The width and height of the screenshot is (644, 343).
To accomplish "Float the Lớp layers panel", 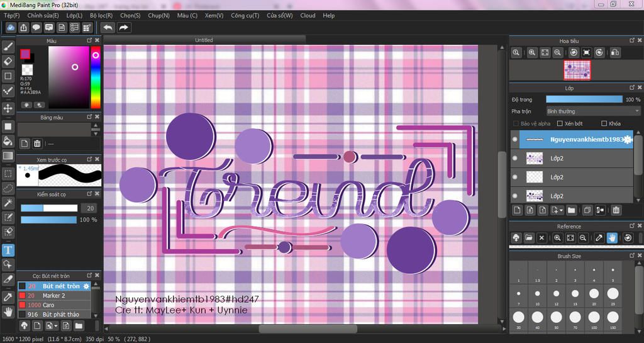I will click(632, 87).
